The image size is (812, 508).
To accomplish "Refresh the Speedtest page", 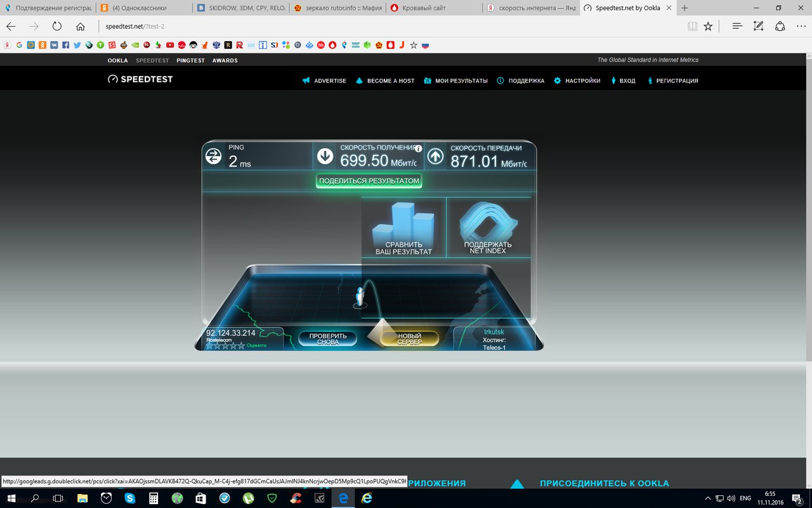I will click(x=57, y=26).
